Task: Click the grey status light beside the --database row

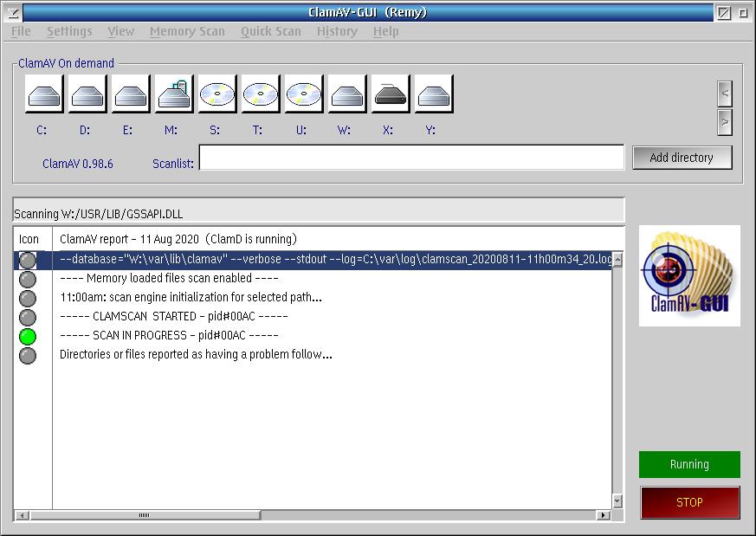Action: tap(28, 260)
